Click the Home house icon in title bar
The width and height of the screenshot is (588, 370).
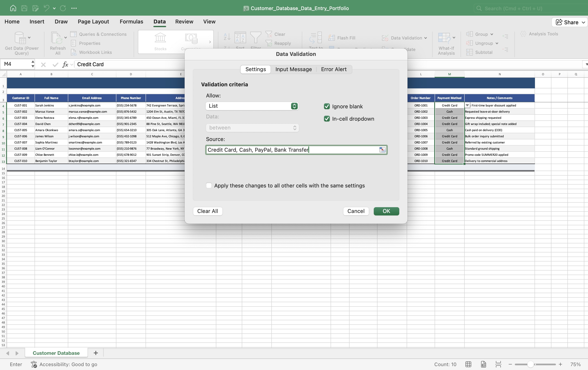tap(13, 8)
